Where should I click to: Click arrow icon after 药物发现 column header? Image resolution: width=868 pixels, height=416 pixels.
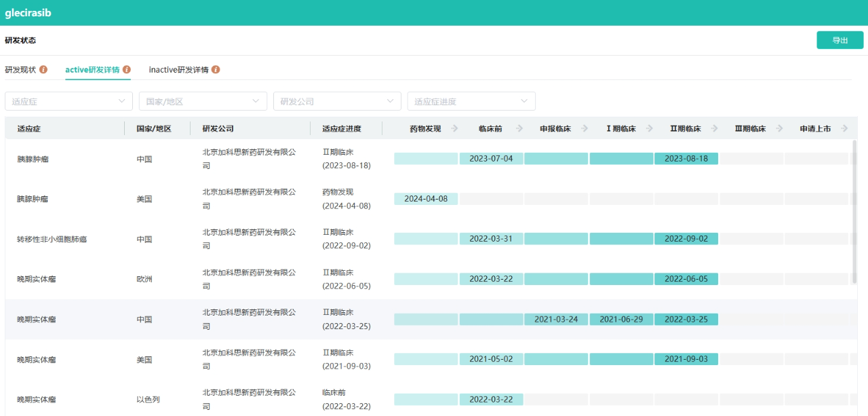click(454, 128)
